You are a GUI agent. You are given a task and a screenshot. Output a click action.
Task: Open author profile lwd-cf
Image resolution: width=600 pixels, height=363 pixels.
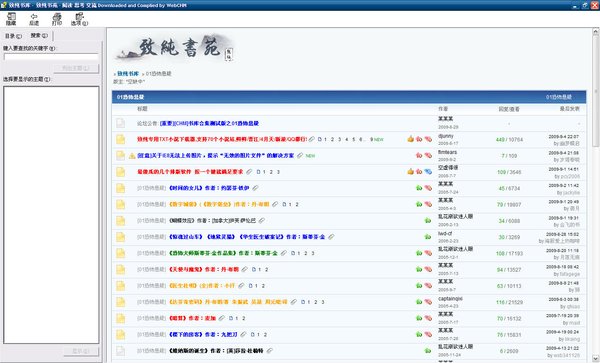(445, 233)
